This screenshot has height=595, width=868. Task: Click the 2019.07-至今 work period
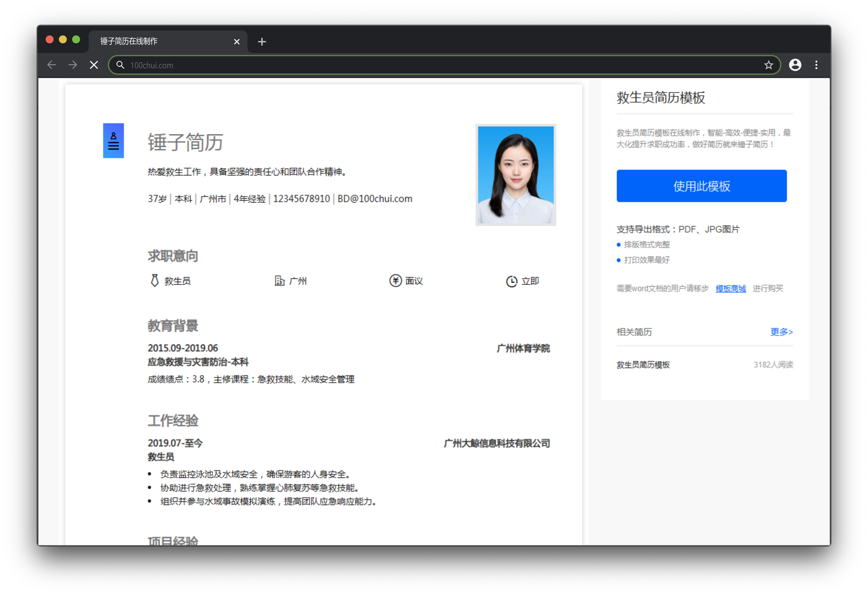click(x=175, y=443)
